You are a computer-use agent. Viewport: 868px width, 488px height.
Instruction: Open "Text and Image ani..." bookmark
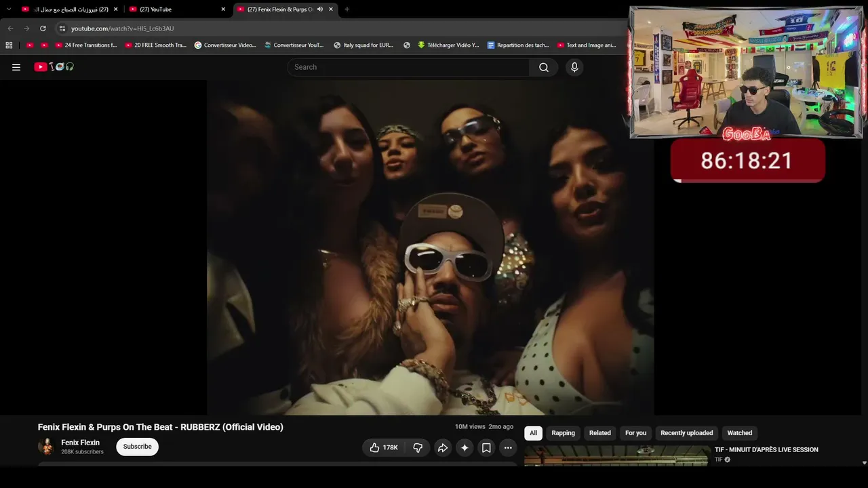[587, 45]
